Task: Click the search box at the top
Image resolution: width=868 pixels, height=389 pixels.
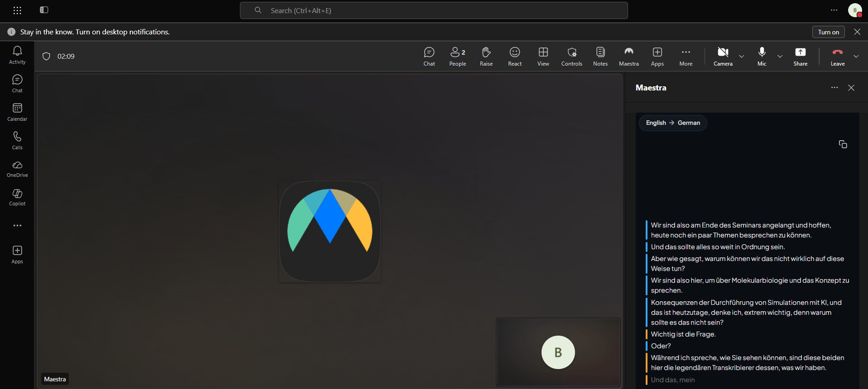Action: tap(434, 10)
